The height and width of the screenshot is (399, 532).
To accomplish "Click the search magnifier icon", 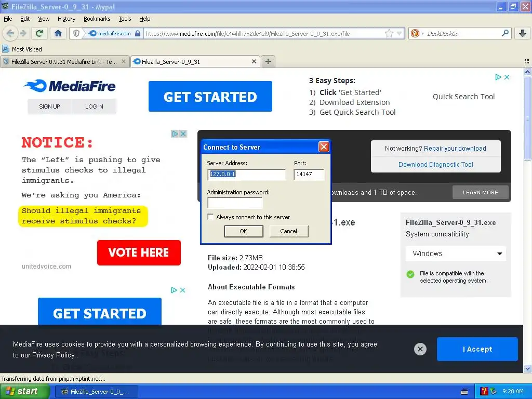I will point(505,33).
